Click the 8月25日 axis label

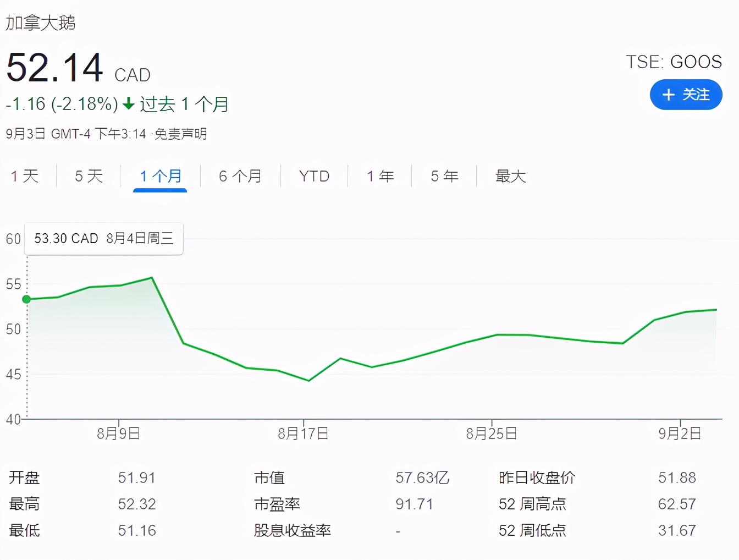coord(492,433)
